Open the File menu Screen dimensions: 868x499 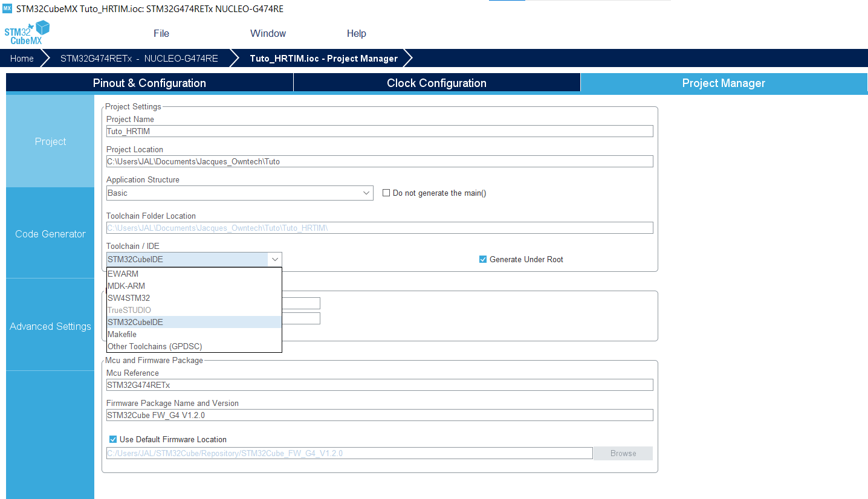click(161, 34)
